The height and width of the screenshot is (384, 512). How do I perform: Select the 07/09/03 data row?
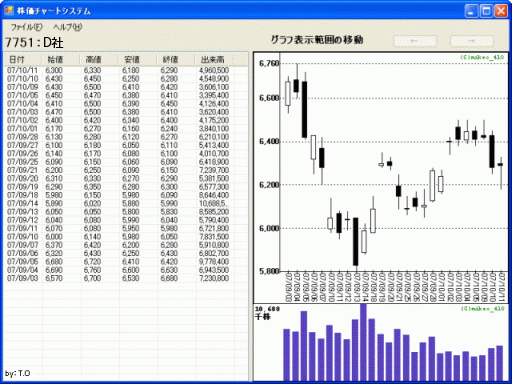tap(126, 278)
